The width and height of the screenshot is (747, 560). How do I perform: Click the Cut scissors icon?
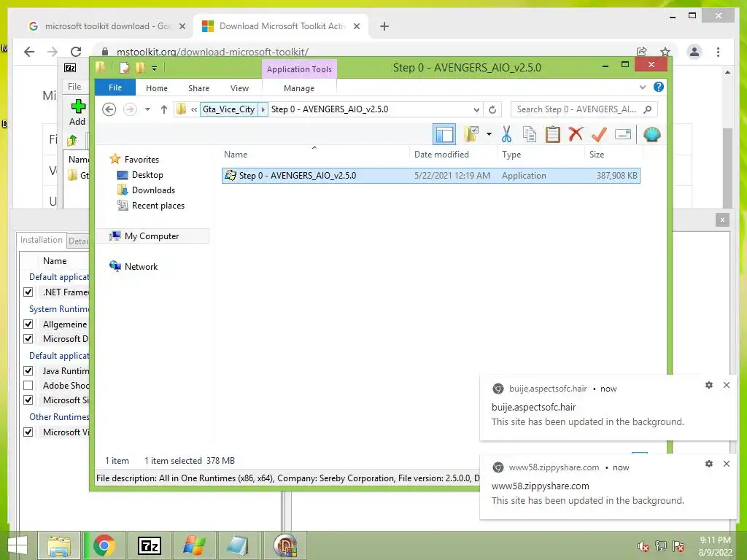click(x=506, y=134)
